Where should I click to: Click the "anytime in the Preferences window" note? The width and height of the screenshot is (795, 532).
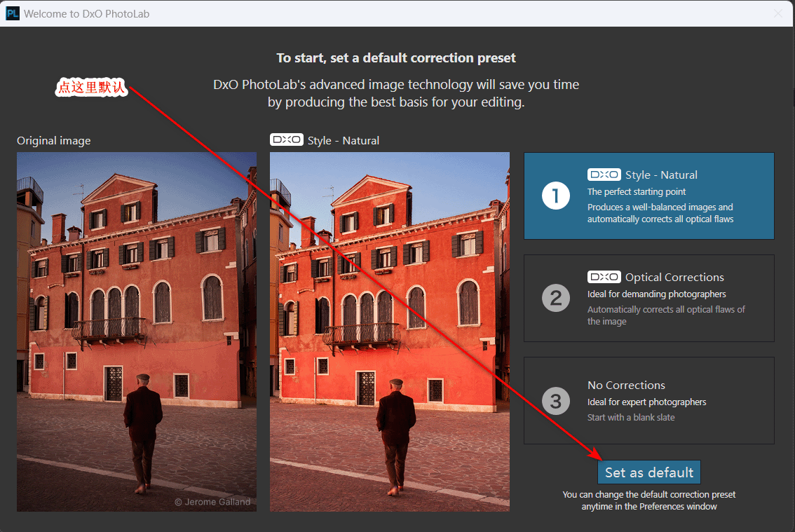(x=649, y=506)
